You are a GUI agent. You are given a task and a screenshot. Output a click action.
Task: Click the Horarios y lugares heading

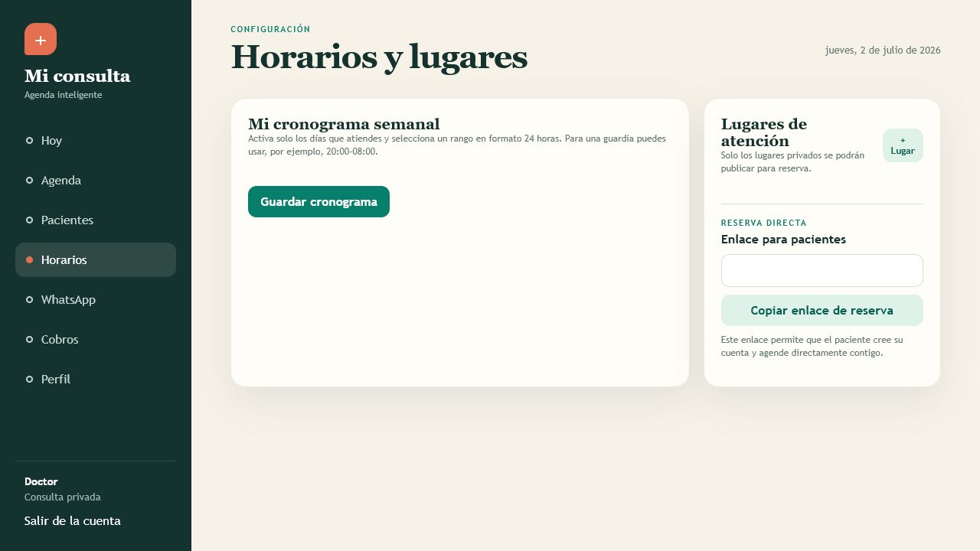pyautogui.click(x=379, y=57)
